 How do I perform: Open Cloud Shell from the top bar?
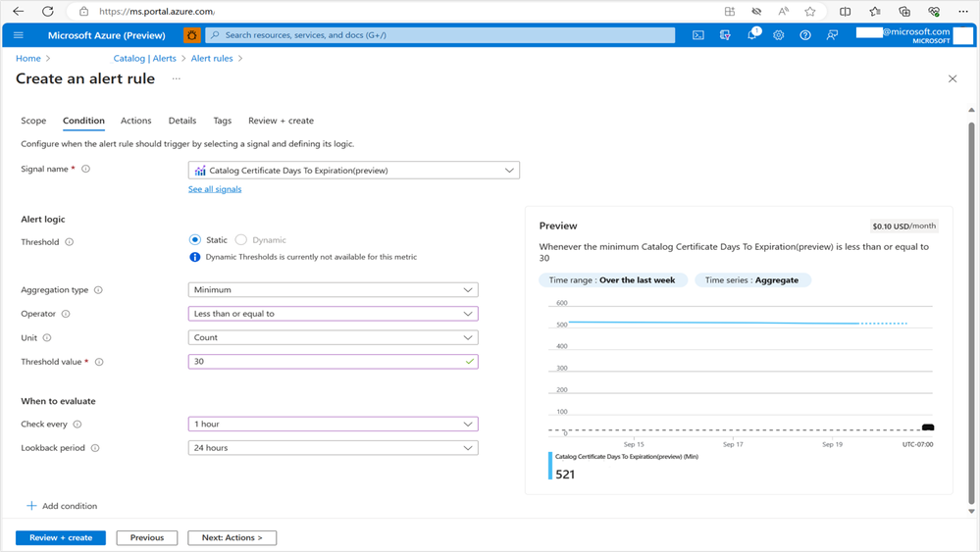698,35
